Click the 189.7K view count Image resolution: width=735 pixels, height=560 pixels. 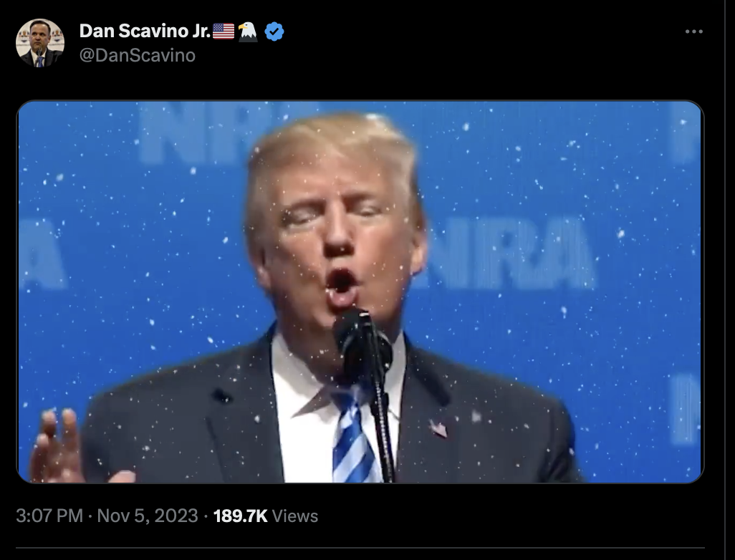pos(241,516)
